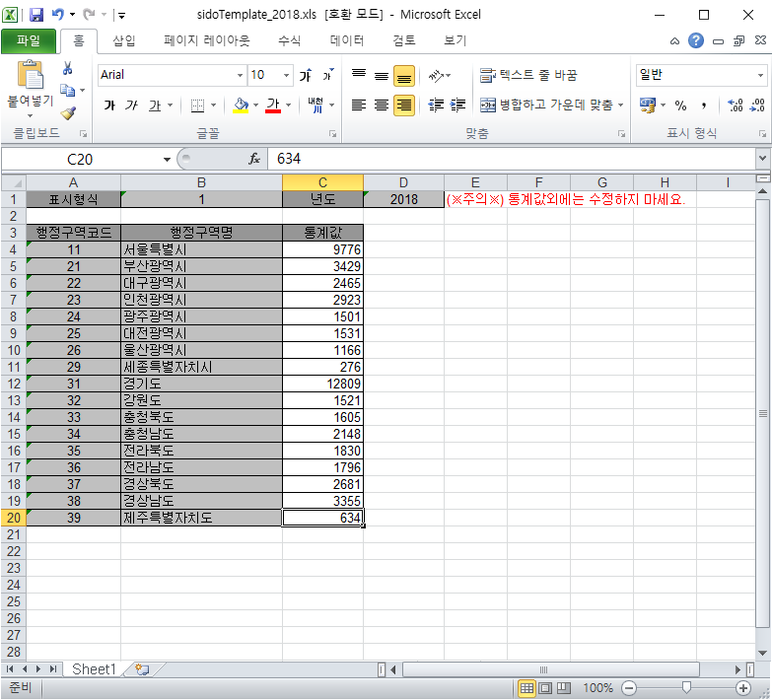Select the Sheet1 worksheet tab

(x=94, y=669)
